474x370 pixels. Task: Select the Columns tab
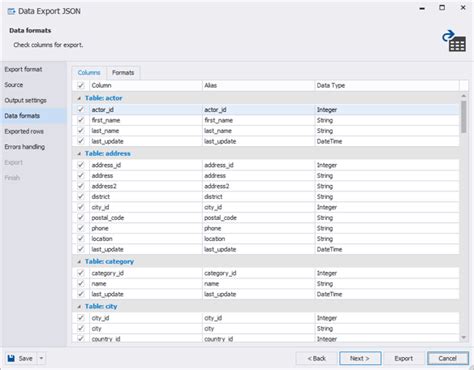coord(89,73)
